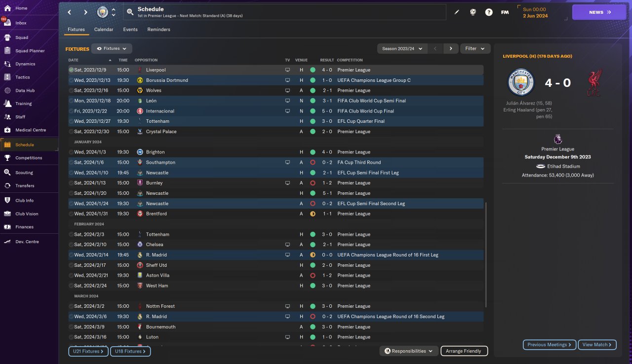Click the Arrange Friendly button
This screenshot has height=364, width=632.
(464, 351)
